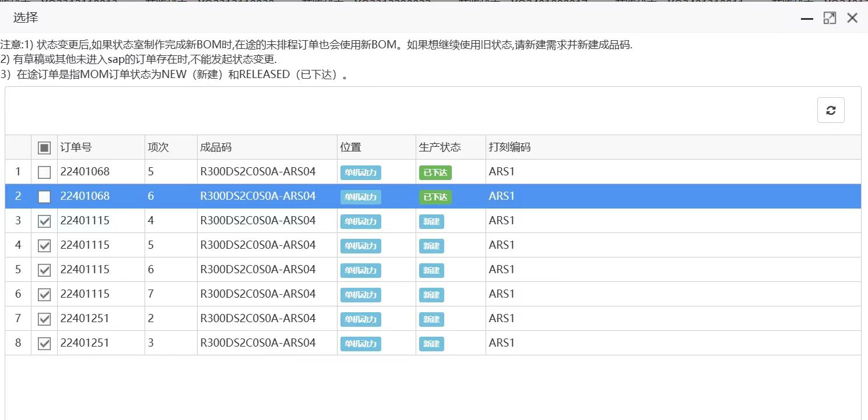Click product code R300DS2C0S0A-ARS04 in row 1
This screenshot has width=868, height=420.
(x=258, y=172)
